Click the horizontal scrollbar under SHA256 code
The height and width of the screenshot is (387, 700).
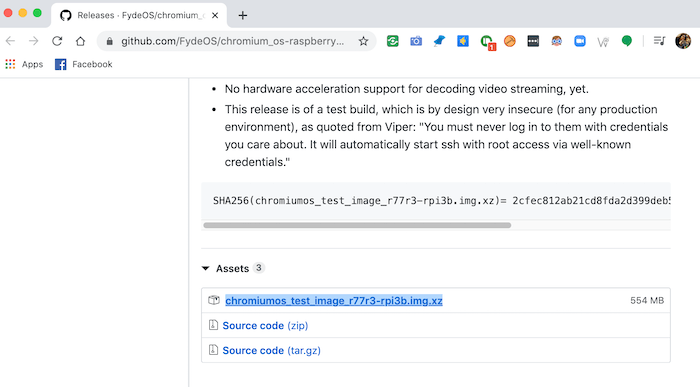357,225
